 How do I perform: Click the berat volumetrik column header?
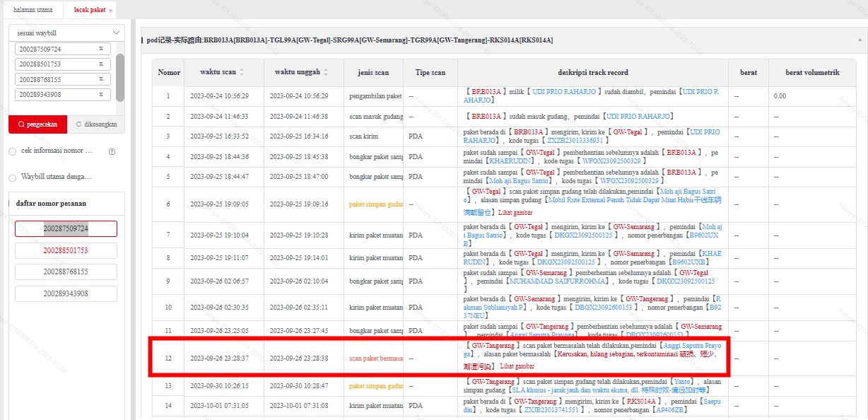tap(813, 72)
